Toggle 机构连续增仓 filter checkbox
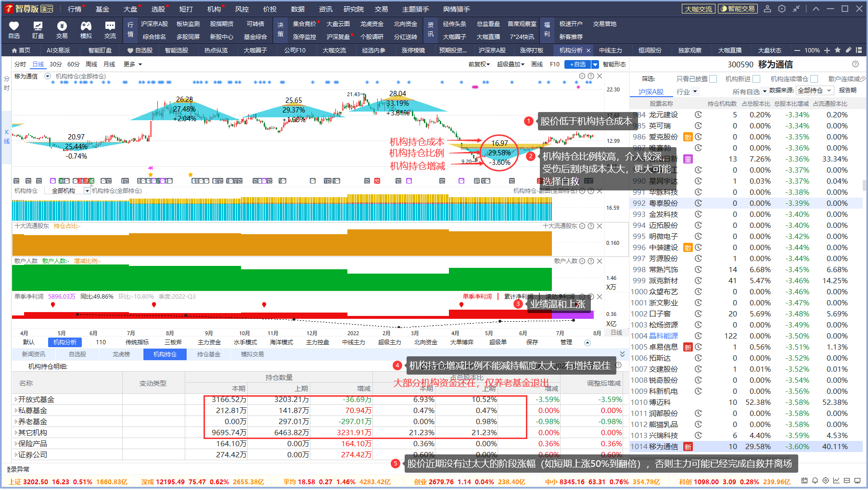The width and height of the screenshot is (868, 490). click(814, 79)
